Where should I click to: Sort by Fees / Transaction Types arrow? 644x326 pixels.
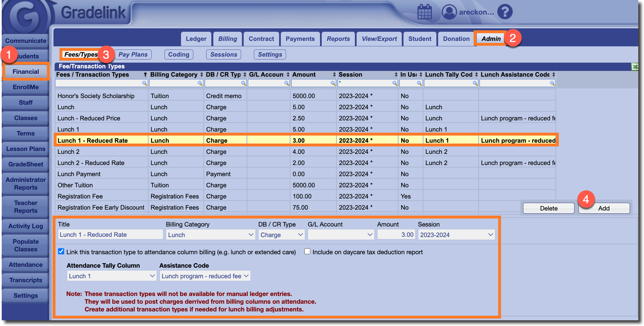point(145,75)
